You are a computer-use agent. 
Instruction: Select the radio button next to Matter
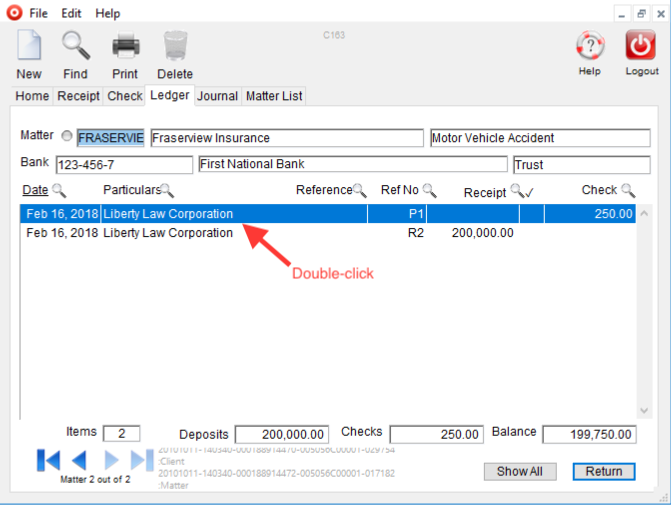pos(67,137)
